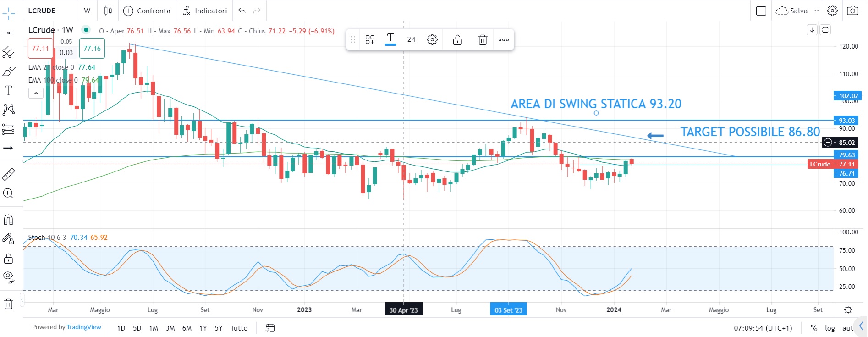This screenshot has height=337, width=868.
Task: Open the font size 24 dropdown
Action: 411,40
